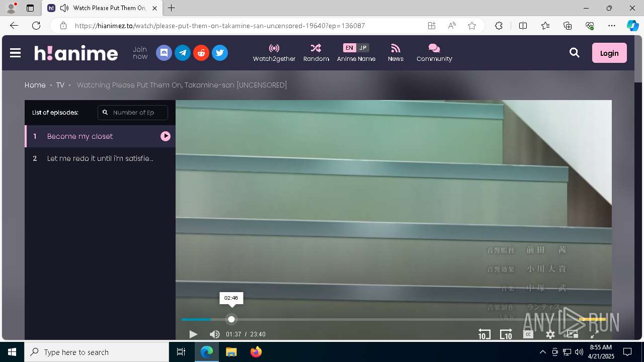Pick a Random anime
This screenshot has width=644, height=362.
316,53
